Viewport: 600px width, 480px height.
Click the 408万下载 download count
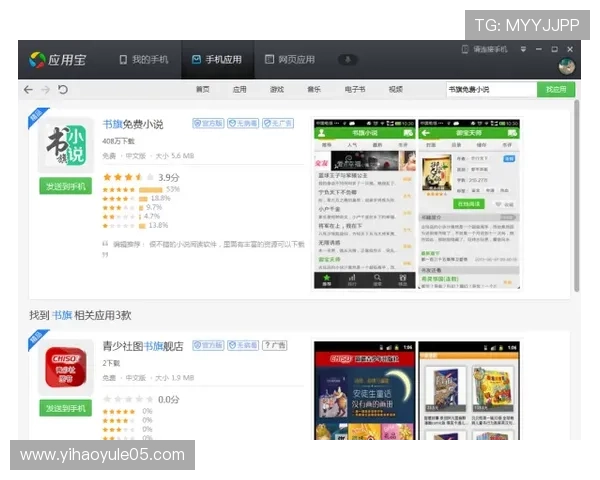118,141
